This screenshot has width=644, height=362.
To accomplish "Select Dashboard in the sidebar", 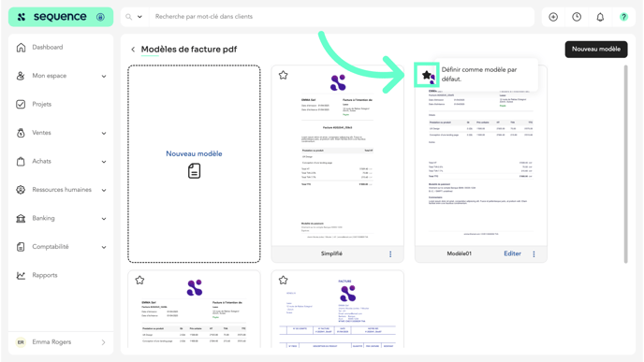I will [48, 47].
